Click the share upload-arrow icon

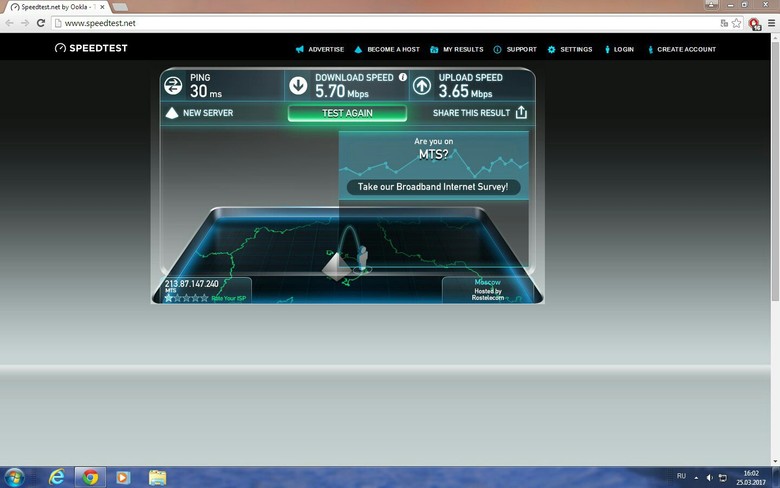click(521, 112)
